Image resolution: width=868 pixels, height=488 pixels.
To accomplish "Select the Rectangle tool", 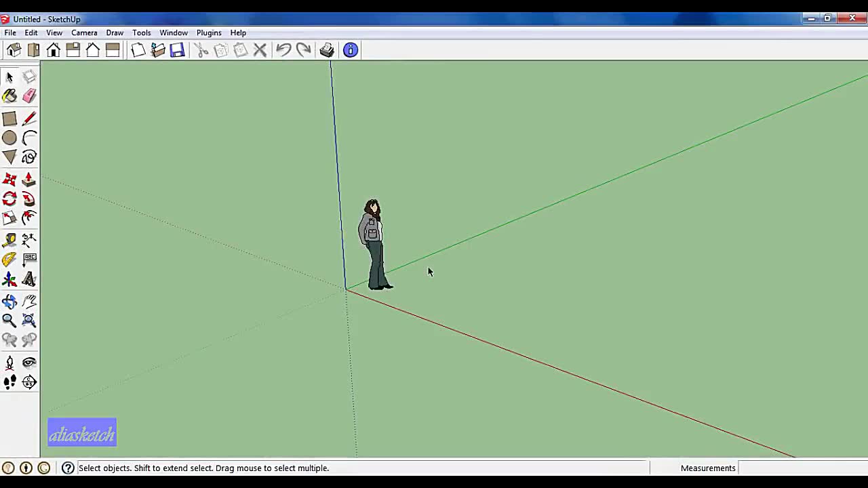I will point(10,119).
